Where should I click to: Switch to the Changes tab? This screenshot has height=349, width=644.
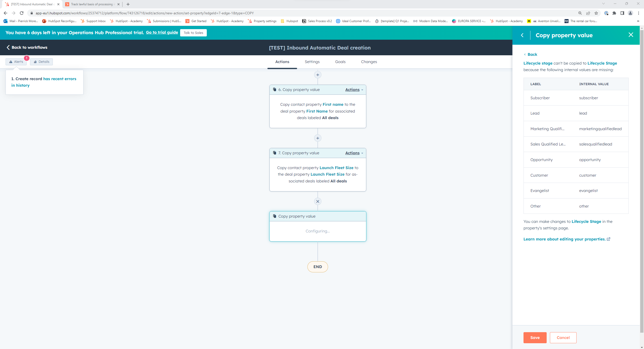[x=369, y=62]
